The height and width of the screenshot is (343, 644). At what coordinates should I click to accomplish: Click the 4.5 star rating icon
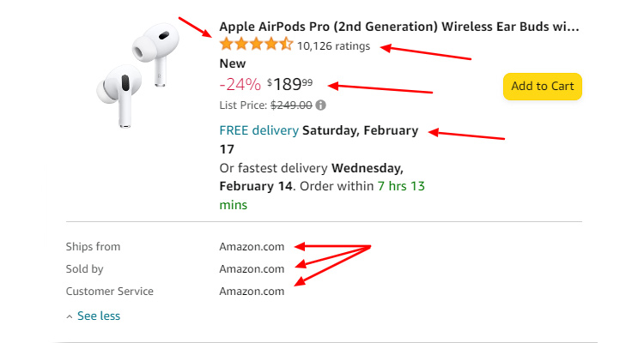click(x=256, y=45)
